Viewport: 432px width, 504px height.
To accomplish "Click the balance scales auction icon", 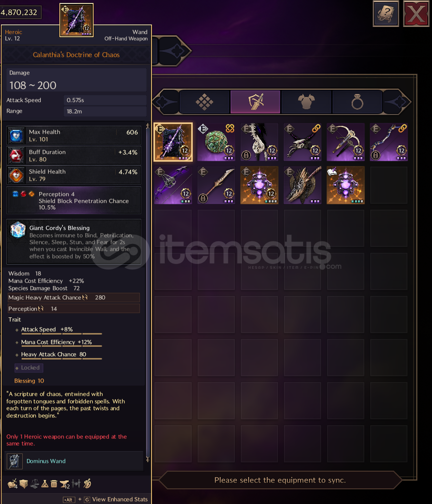I will (x=34, y=483).
